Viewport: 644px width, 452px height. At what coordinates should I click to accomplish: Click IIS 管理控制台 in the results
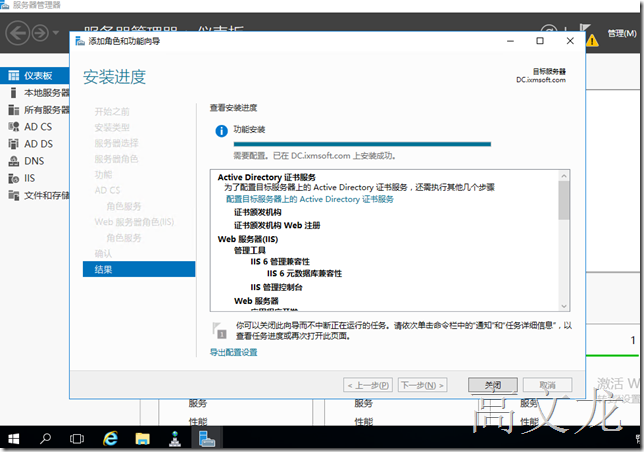coord(276,287)
